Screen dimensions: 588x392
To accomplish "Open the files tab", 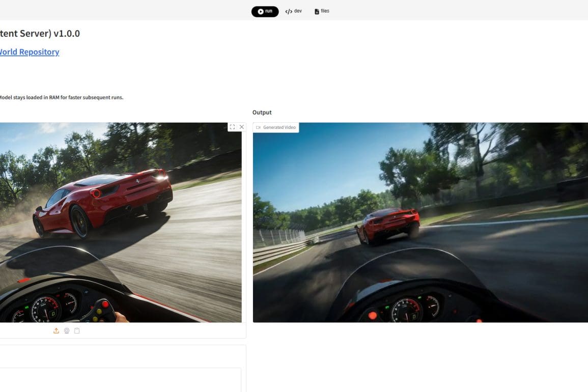I will click(x=322, y=11).
